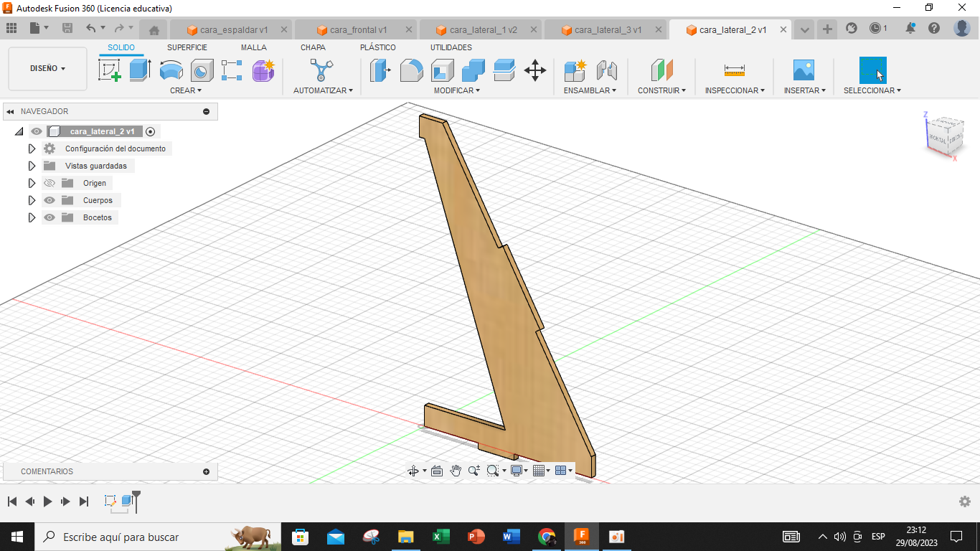Expand Configuración del documento
The width and height of the screenshot is (980, 551).
(32, 149)
